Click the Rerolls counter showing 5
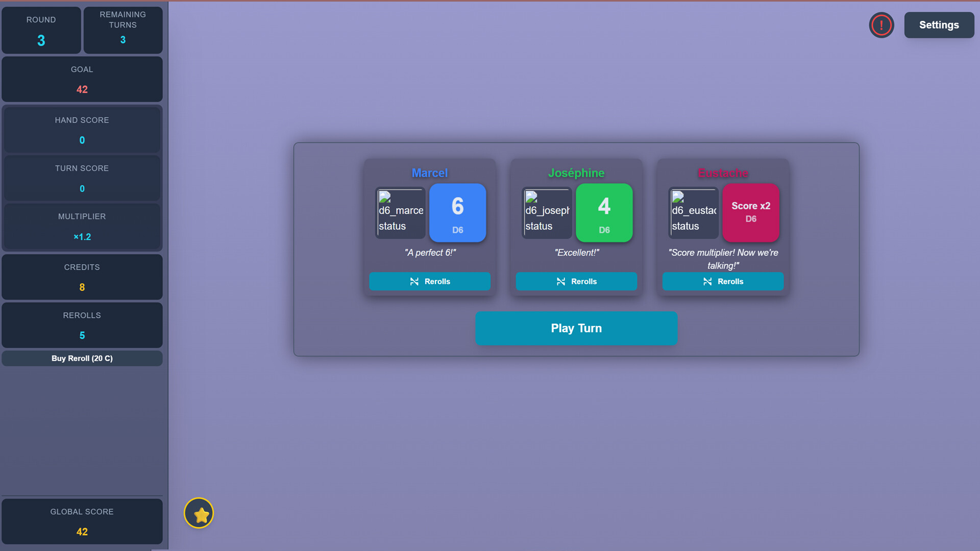 tap(82, 325)
